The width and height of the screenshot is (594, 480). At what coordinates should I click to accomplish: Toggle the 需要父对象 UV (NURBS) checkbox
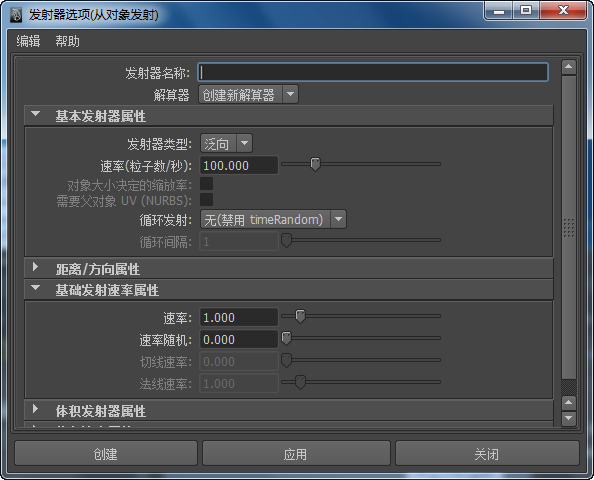coord(206,200)
